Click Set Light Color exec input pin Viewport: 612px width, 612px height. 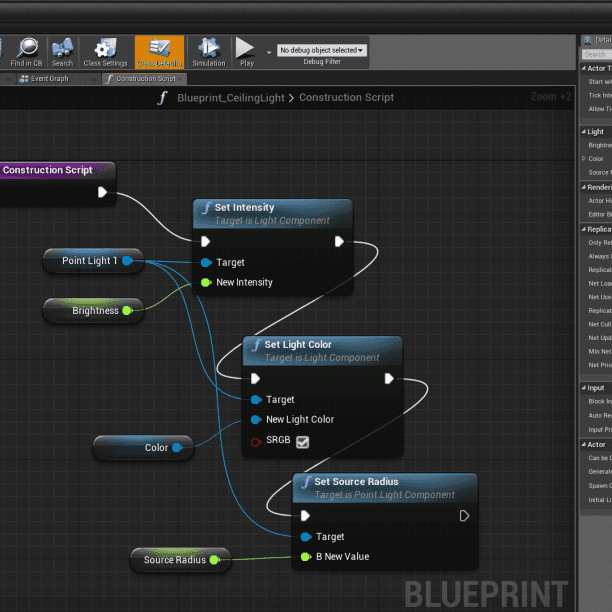(x=255, y=379)
